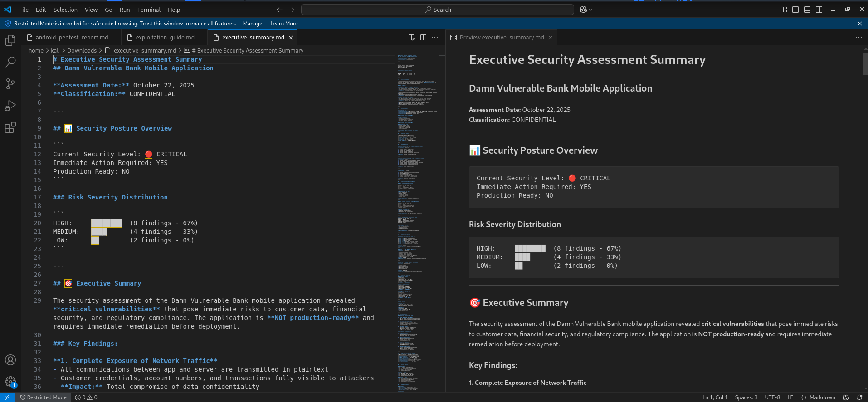This screenshot has height=402, width=868.
Task: Open the Explorer view in activity bar
Action: (10, 41)
